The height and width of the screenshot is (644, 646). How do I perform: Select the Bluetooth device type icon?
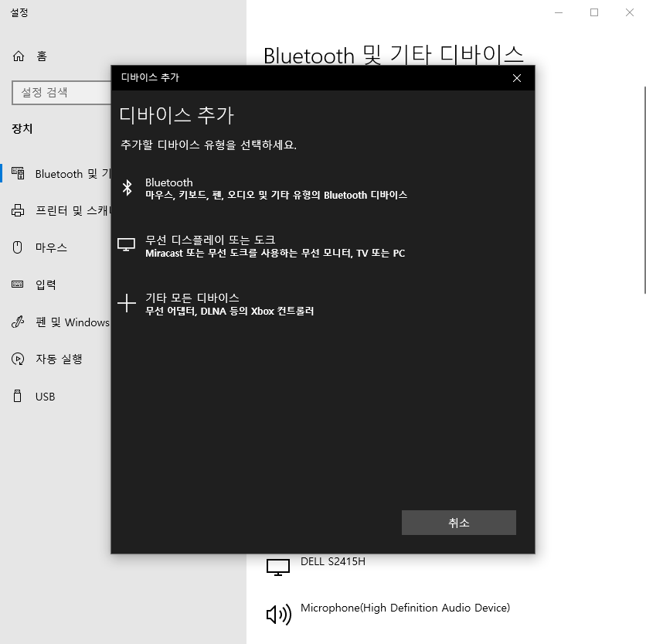[x=127, y=188]
